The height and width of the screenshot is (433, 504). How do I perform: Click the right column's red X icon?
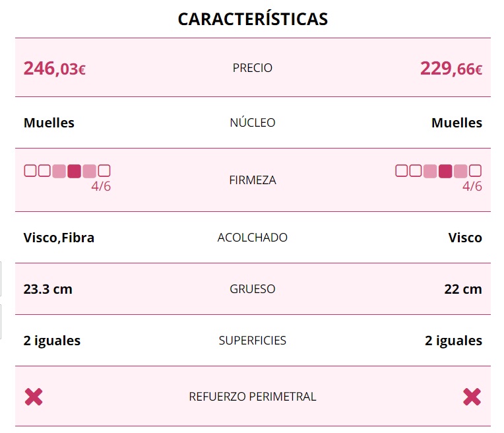[x=472, y=397]
